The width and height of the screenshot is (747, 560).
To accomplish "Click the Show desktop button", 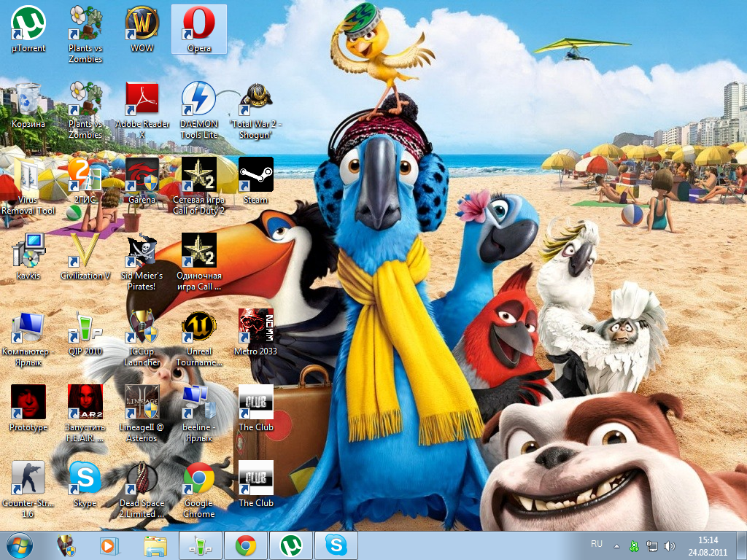I will coord(742,546).
